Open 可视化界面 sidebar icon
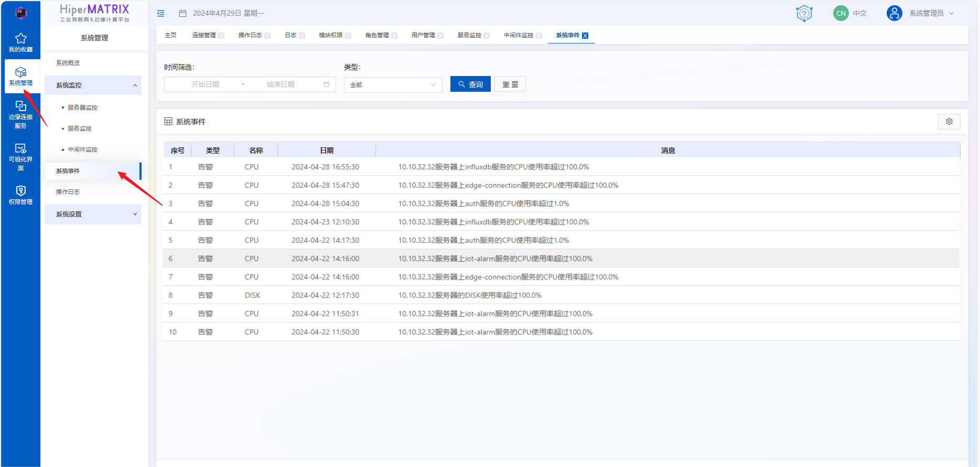The width and height of the screenshot is (980, 467). point(21,148)
